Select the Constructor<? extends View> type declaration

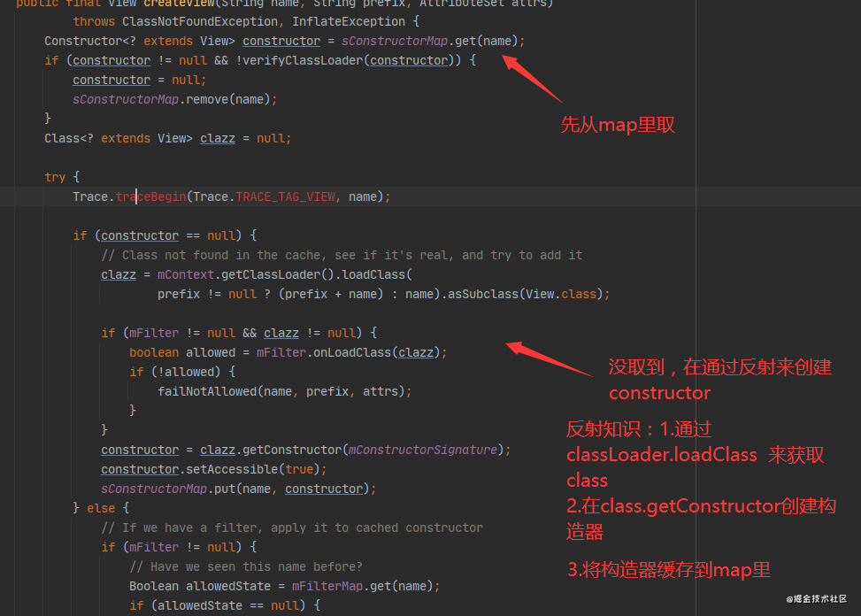(x=140, y=42)
